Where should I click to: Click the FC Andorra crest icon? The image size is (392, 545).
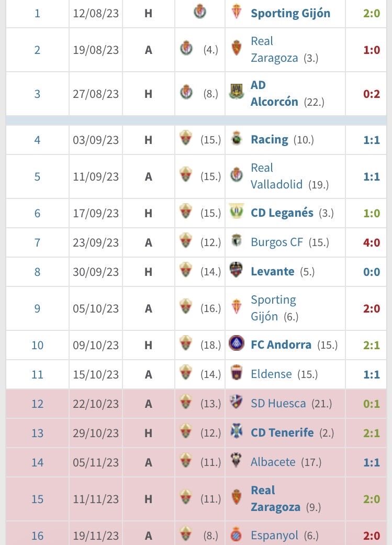(237, 344)
